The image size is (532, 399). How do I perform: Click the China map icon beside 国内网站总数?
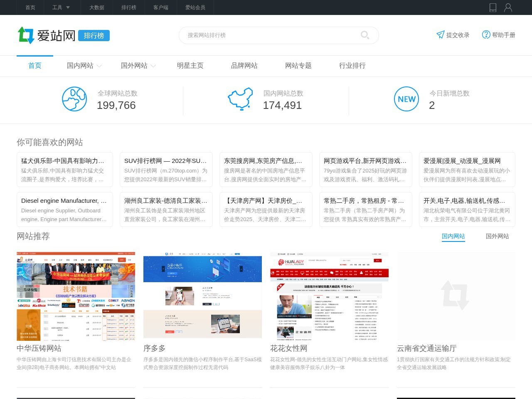tap(240, 99)
